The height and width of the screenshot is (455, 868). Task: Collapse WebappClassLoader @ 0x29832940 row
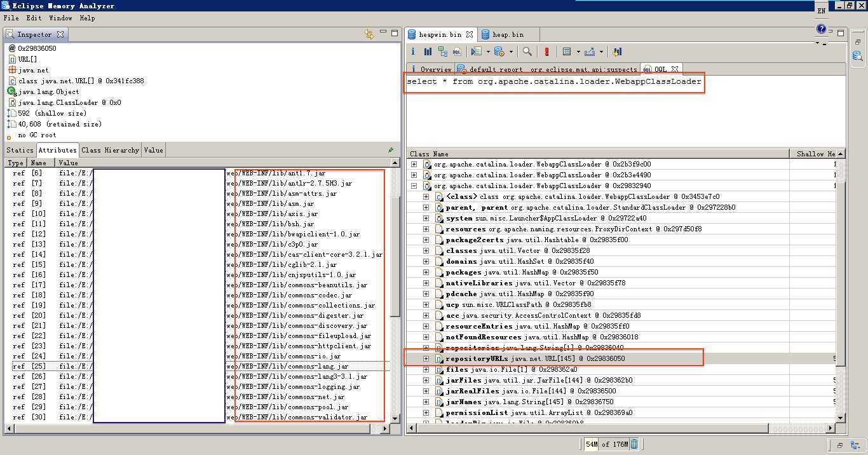414,186
